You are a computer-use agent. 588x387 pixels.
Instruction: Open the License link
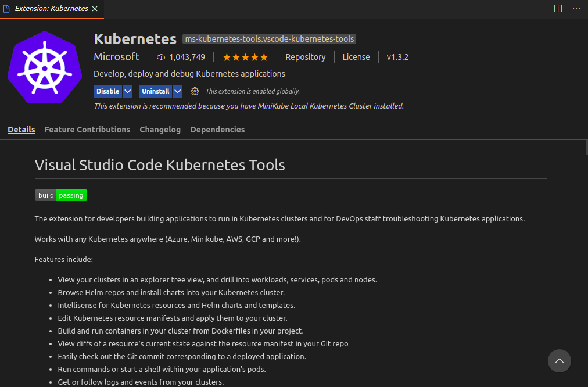(x=356, y=57)
